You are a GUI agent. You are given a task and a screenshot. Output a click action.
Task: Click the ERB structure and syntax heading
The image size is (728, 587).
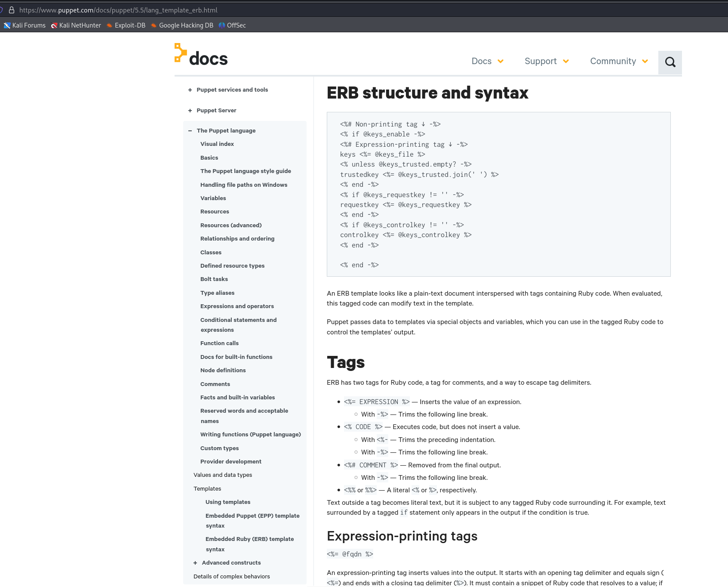click(427, 93)
